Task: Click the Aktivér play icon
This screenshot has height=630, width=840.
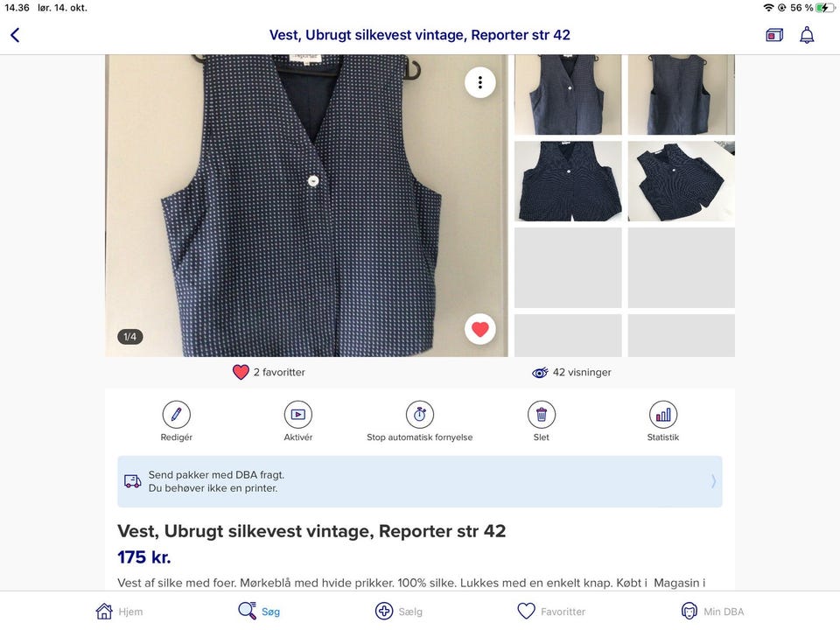Action: coord(297,415)
